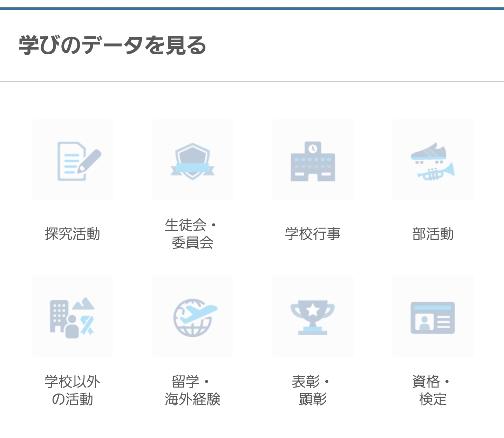Image resolution: width=504 pixels, height=438 pixels.
Task: Select the 表彰・顕彰 trophy icon
Action: point(313,316)
